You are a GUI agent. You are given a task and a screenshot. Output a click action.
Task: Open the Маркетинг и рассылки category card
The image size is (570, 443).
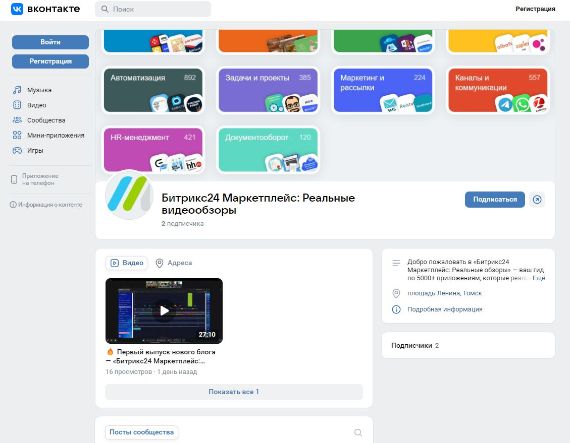383,90
